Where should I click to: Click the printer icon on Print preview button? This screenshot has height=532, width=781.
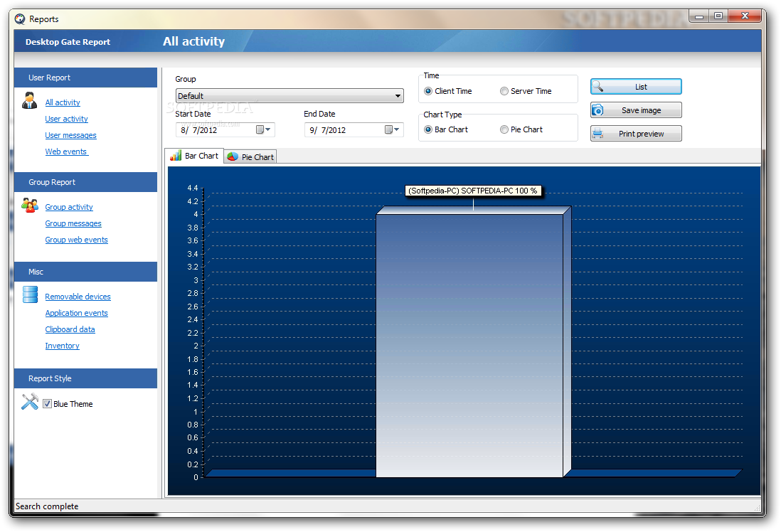(597, 134)
